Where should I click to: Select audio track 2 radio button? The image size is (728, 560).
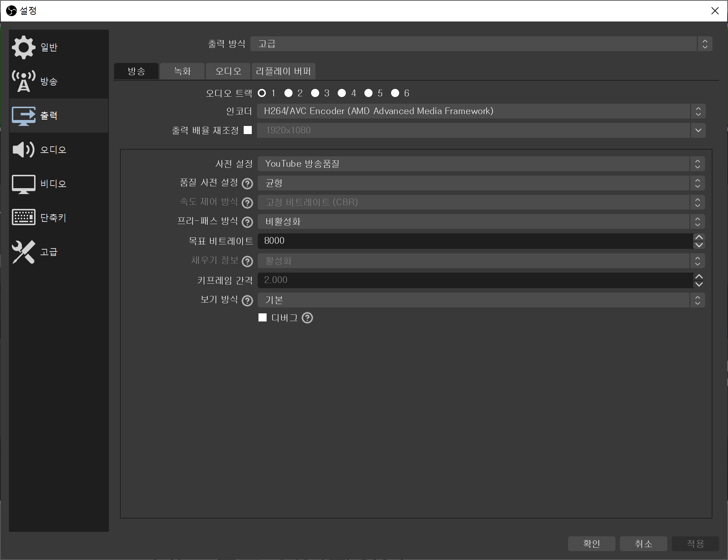tap(288, 93)
